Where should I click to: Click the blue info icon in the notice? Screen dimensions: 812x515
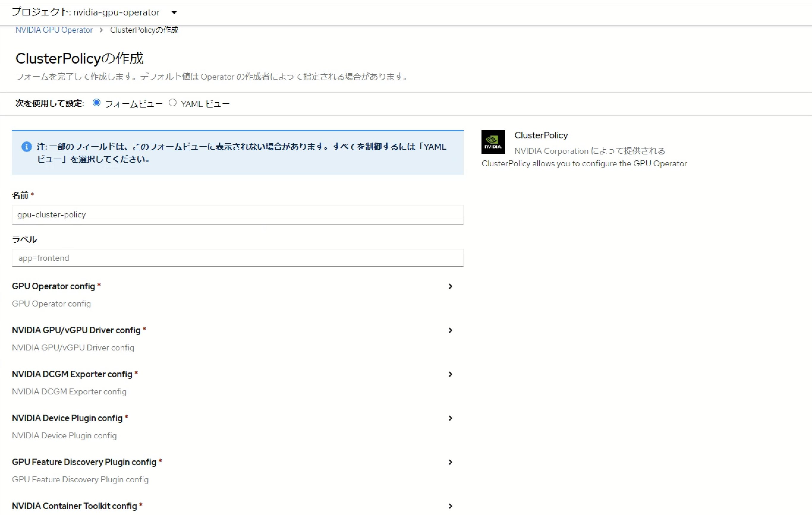(27, 147)
